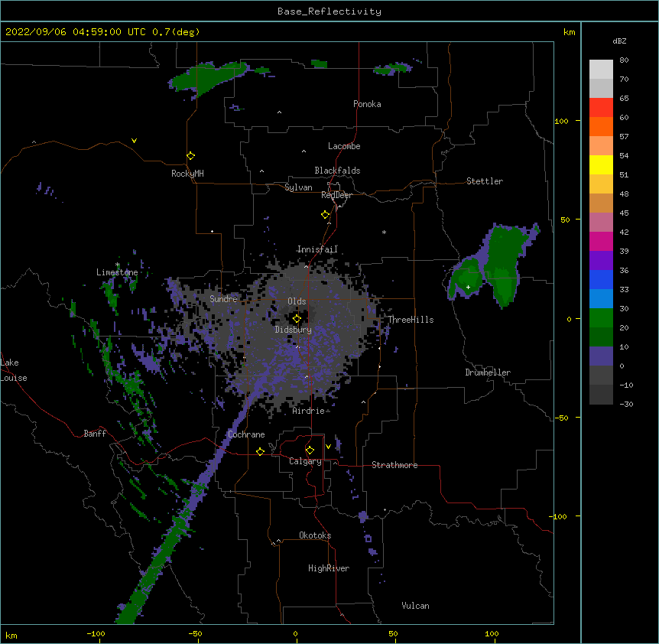Click the Cochrane city label

click(246, 434)
